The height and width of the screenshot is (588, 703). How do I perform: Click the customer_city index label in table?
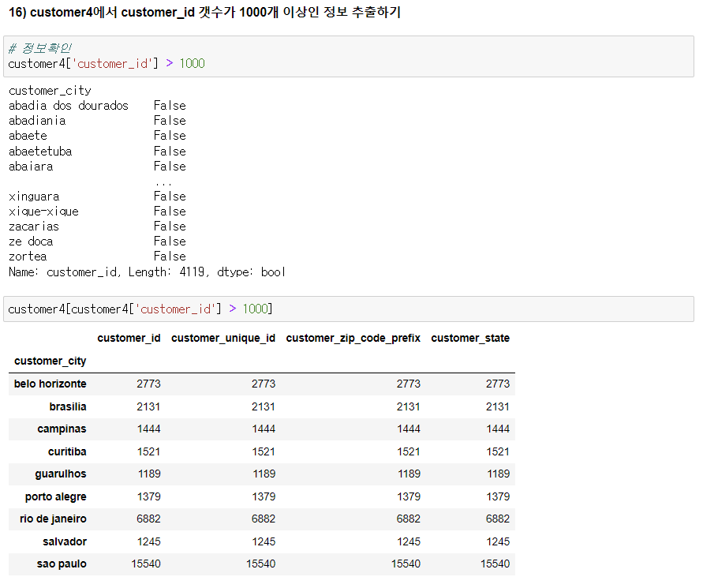(x=50, y=361)
